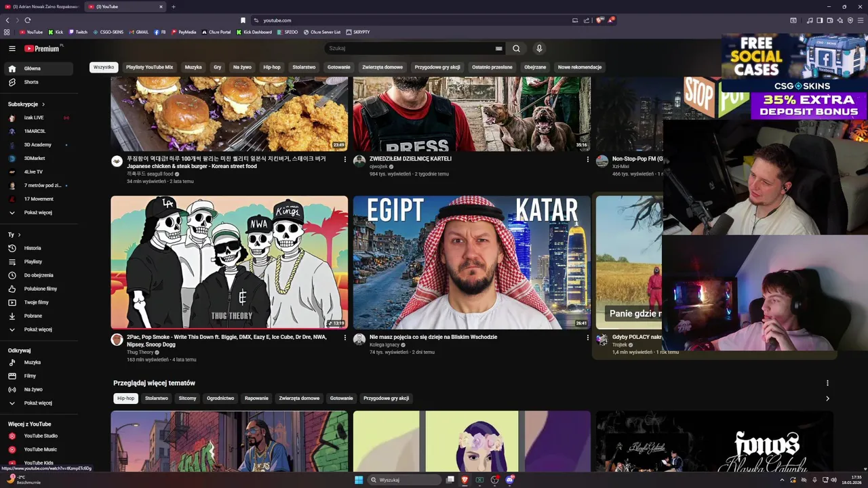Expand Pokaż więcej below Pobrane
Viewport: 868px width, 488px height.
point(38,329)
